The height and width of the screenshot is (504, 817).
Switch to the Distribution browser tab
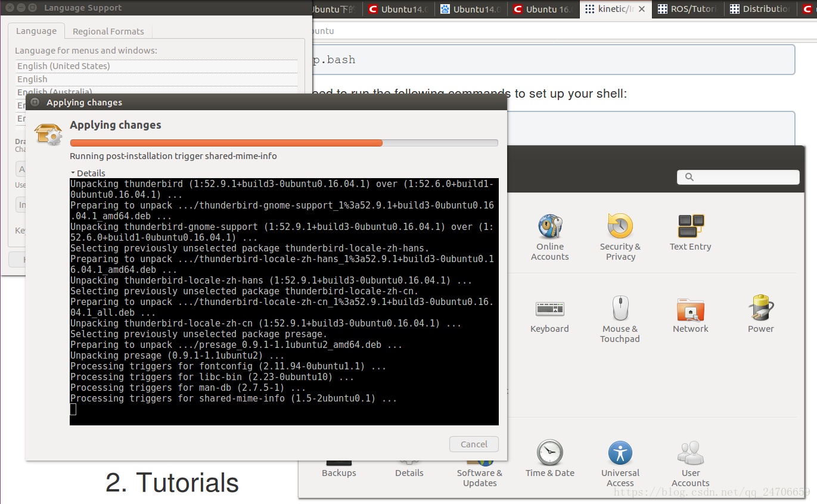point(761,9)
